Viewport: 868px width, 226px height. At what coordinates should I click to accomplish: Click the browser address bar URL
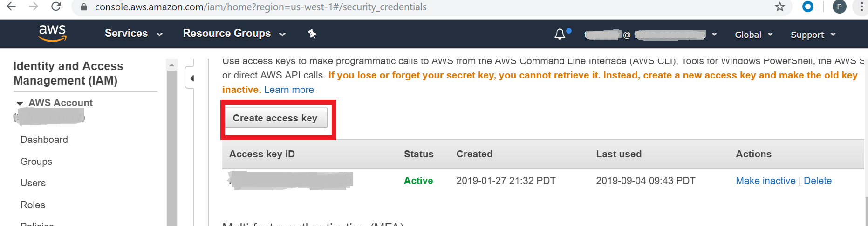tap(261, 7)
